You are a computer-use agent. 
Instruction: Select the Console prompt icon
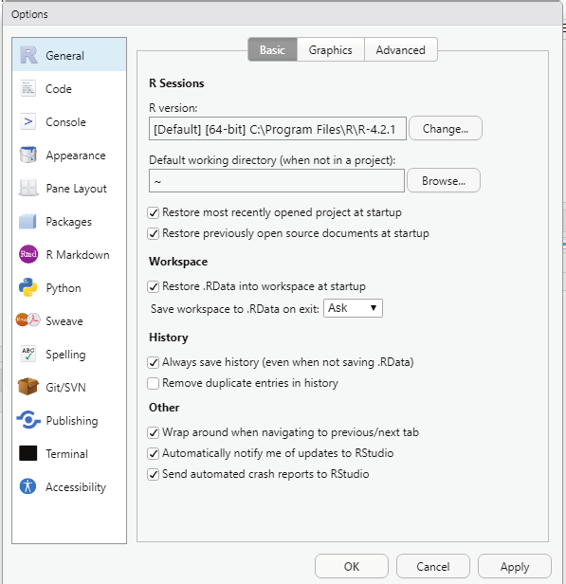(x=28, y=121)
